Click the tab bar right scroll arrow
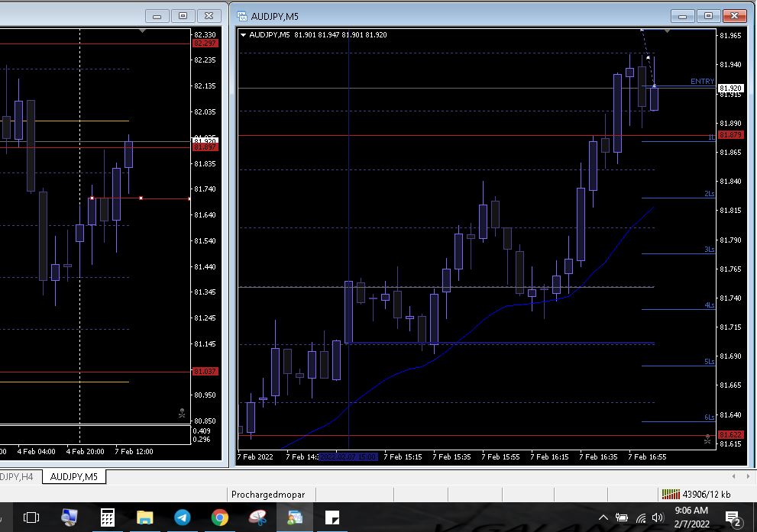 (751, 477)
